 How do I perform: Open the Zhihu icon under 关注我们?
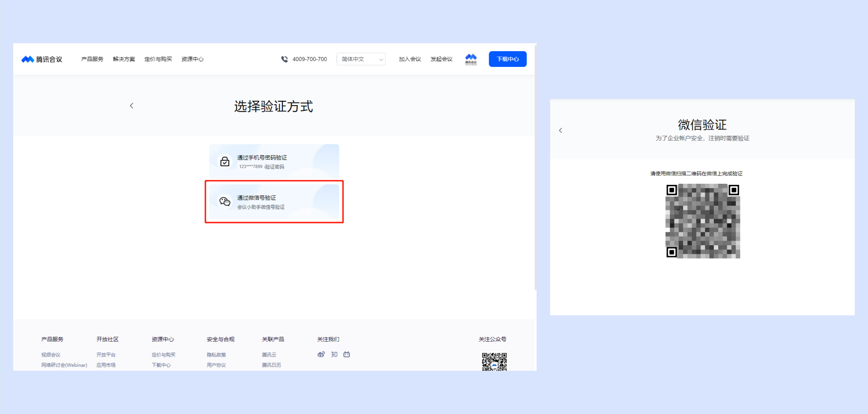[334, 354]
